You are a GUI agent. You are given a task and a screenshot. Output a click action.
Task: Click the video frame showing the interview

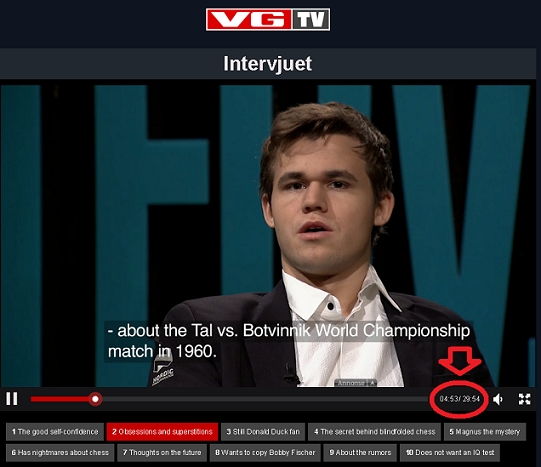click(x=268, y=235)
